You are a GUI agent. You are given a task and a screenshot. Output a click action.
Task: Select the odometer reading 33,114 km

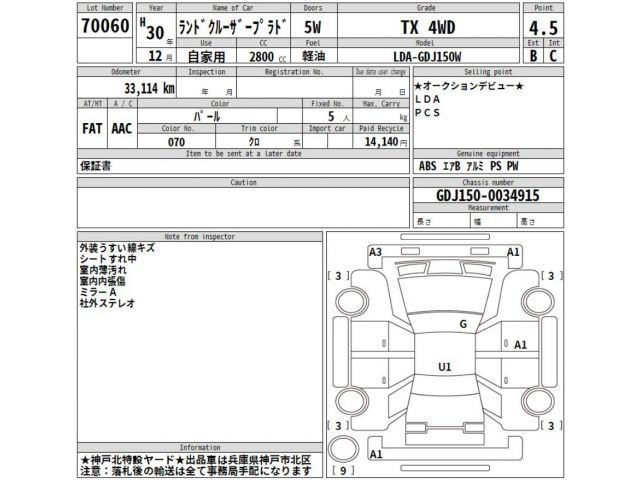tap(149, 88)
